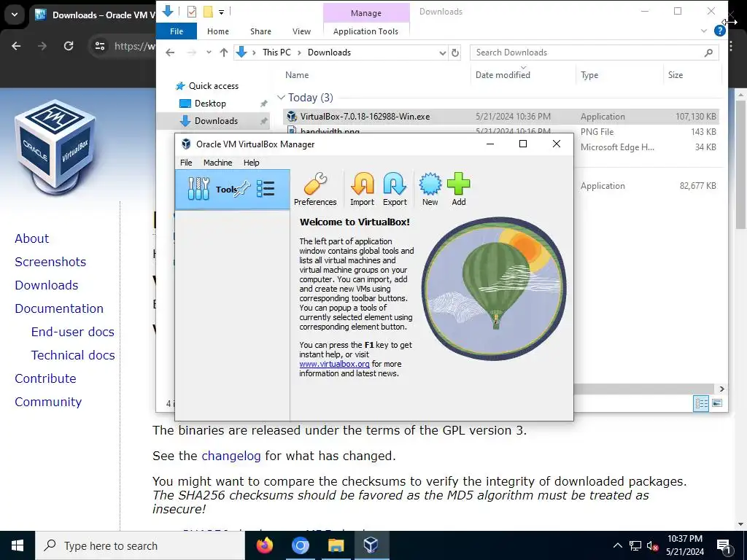Click the pin icon next to Tools

point(242,189)
